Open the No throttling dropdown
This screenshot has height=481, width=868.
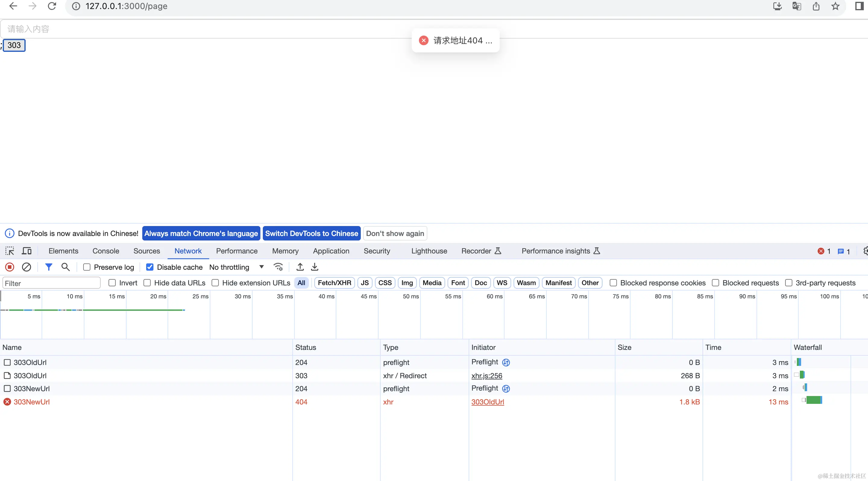point(237,267)
